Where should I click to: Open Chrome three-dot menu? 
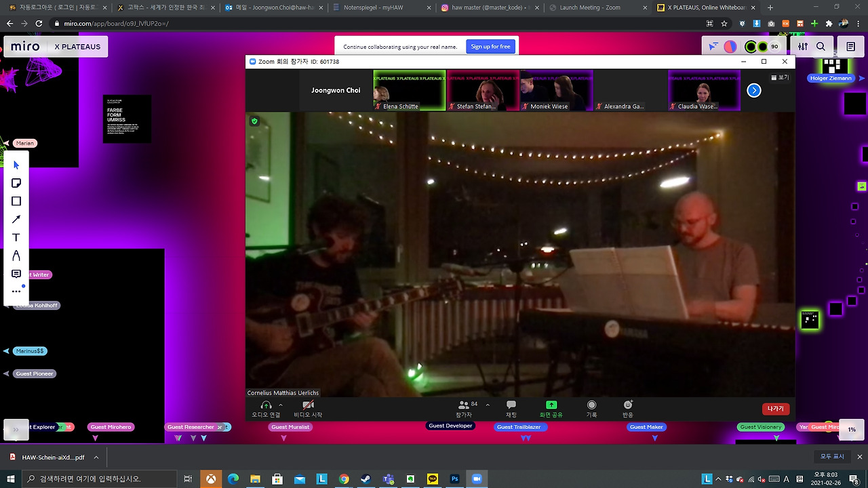pyautogui.click(x=858, y=23)
